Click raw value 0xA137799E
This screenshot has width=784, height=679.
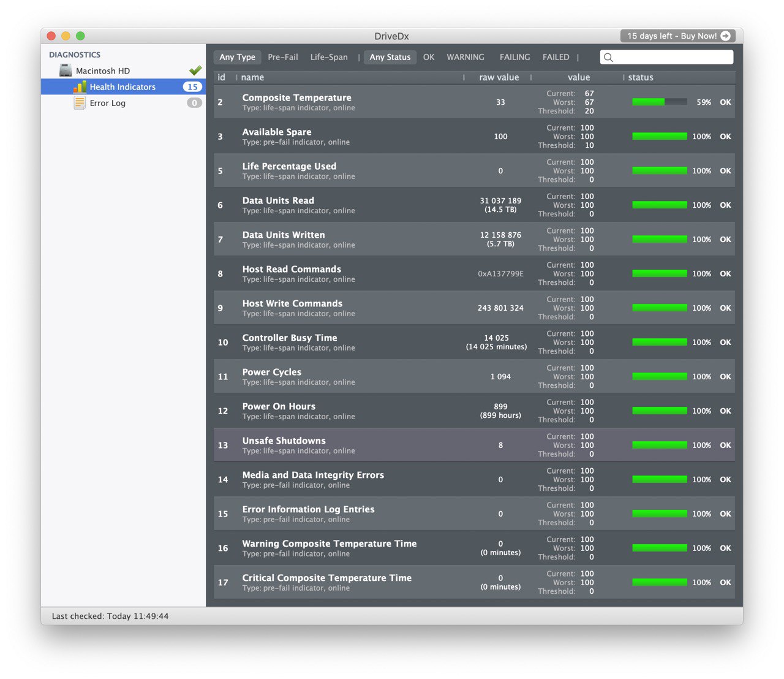[500, 274]
